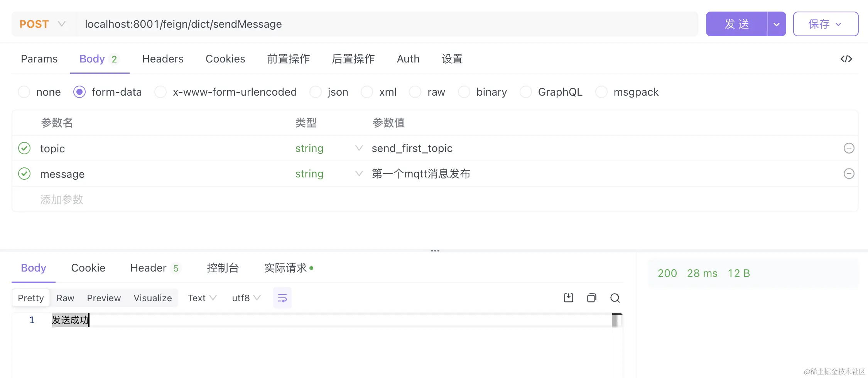Search within the response body
The width and height of the screenshot is (868, 378).
(615, 298)
